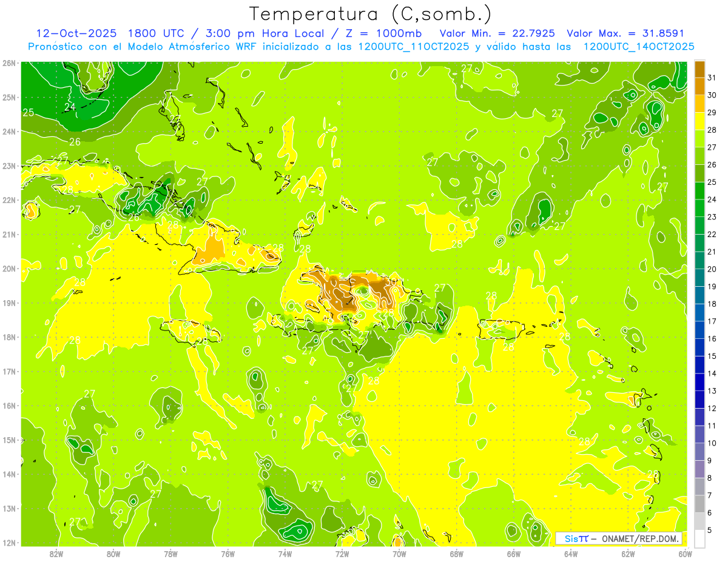Click the color bar label '10'
728x562 pixels.
pyautogui.click(x=712, y=443)
